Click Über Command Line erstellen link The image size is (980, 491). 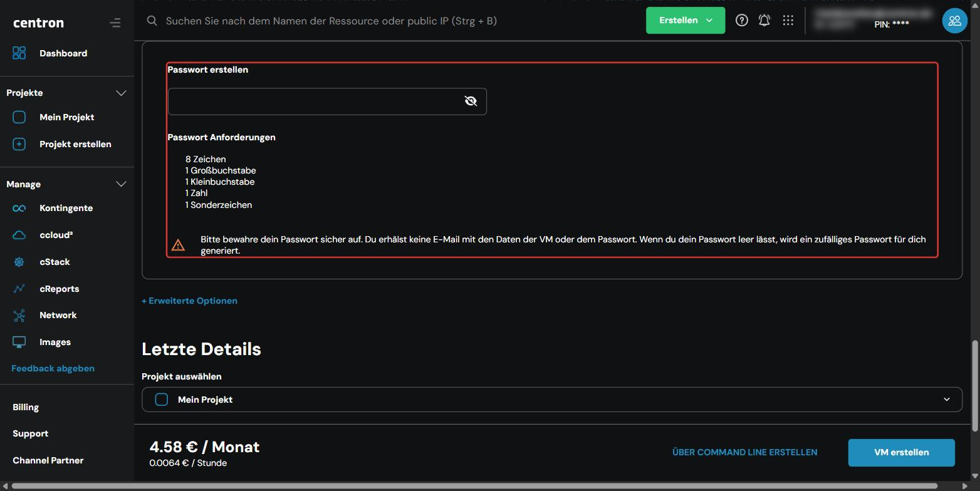(x=744, y=452)
